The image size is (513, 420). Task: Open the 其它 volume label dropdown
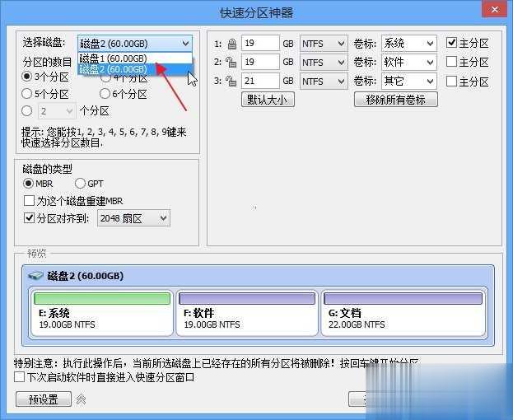pyautogui.click(x=409, y=82)
